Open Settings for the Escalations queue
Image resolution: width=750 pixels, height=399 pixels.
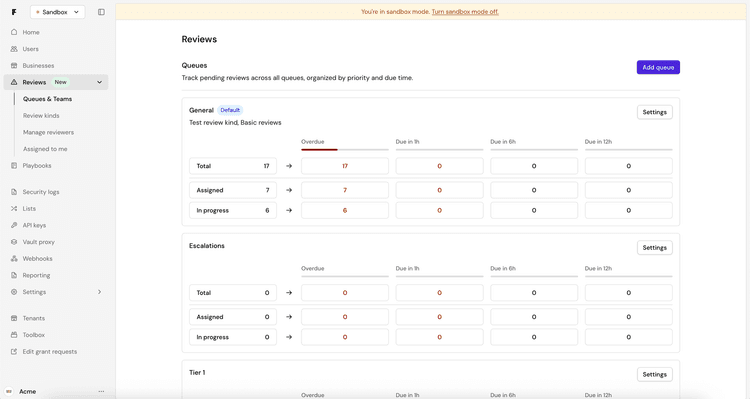655,248
